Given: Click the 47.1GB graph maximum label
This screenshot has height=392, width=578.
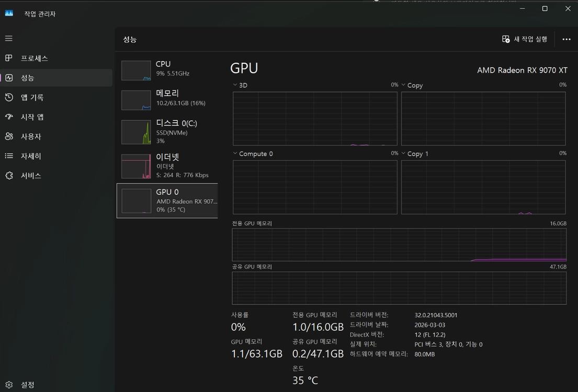Looking at the screenshot, I should click(558, 267).
